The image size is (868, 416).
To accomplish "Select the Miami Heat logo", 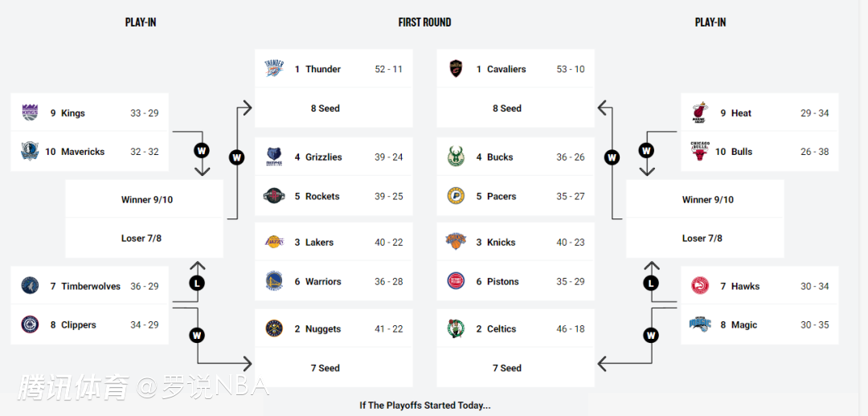I will pyautogui.click(x=699, y=113).
